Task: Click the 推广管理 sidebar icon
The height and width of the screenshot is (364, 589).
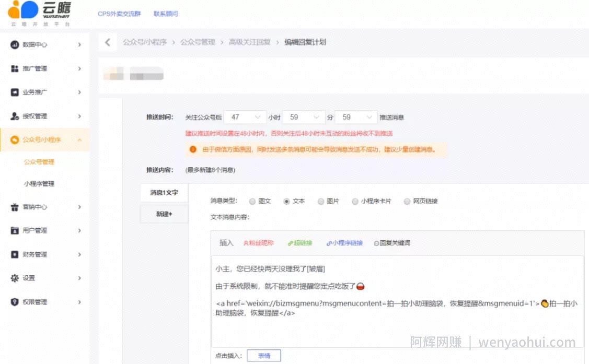Action: point(15,68)
